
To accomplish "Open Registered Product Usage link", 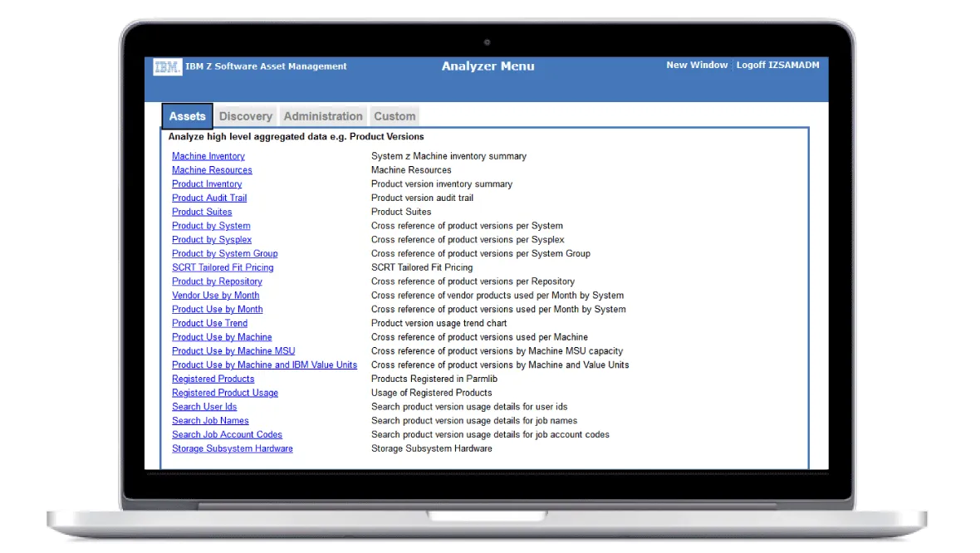I will (225, 393).
